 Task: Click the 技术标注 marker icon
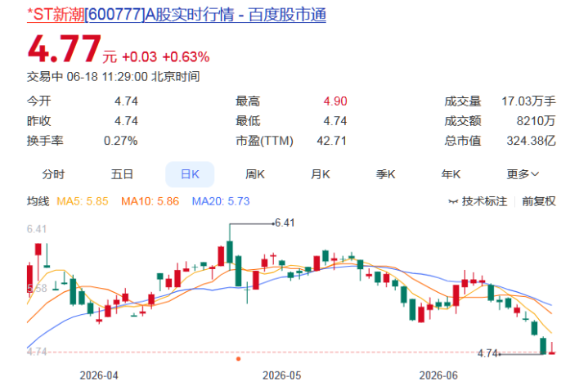(453, 202)
